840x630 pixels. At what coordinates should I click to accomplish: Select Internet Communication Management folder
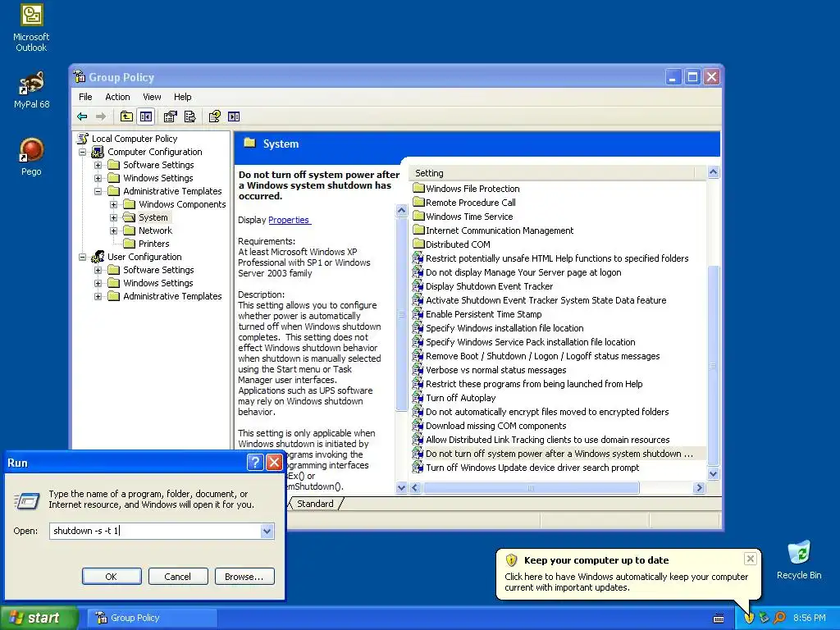pyautogui.click(x=493, y=231)
